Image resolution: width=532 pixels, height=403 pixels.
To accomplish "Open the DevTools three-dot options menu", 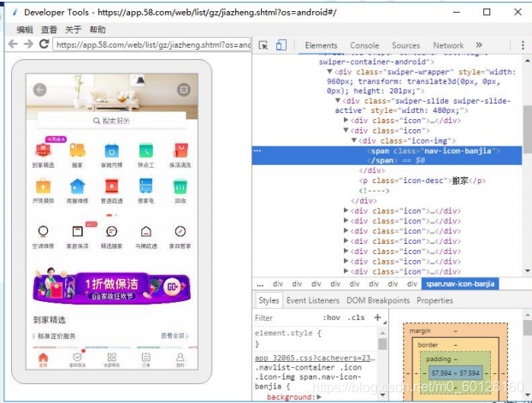I will pyautogui.click(x=522, y=45).
